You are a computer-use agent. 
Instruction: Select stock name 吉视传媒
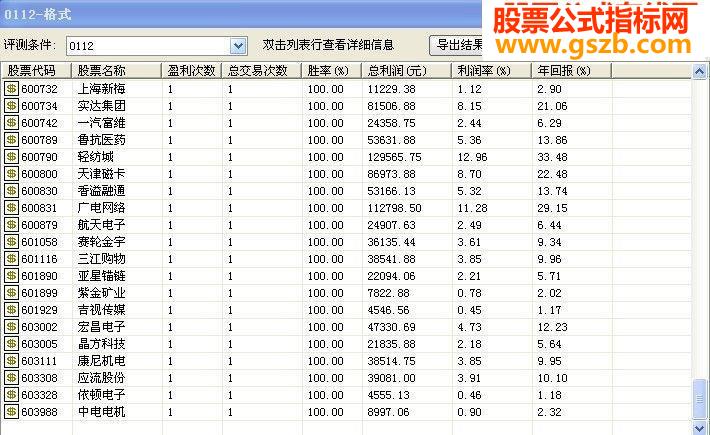coord(101,310)
